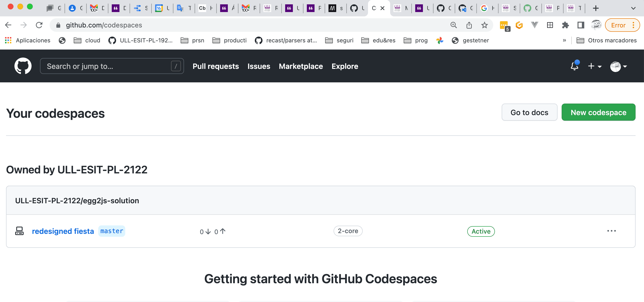Bookmark page with star icon
Screen dimensions: 644x302
click(484, 25)
